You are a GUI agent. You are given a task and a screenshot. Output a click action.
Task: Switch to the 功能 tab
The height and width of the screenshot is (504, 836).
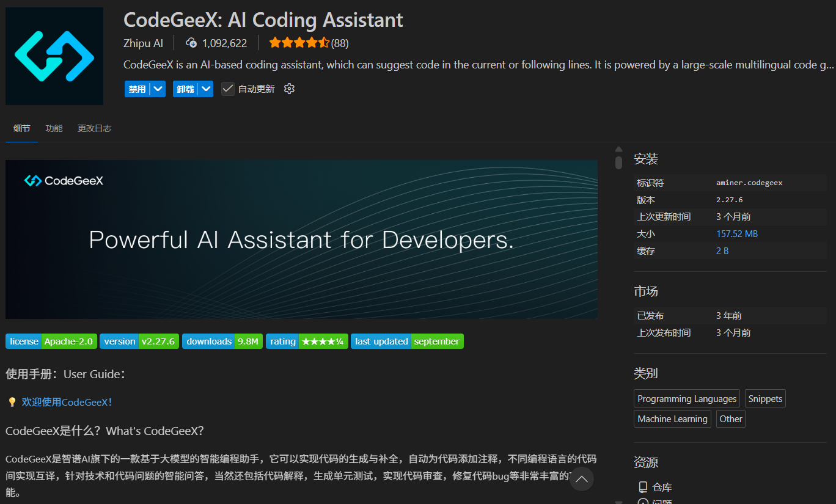click(54, 128)
